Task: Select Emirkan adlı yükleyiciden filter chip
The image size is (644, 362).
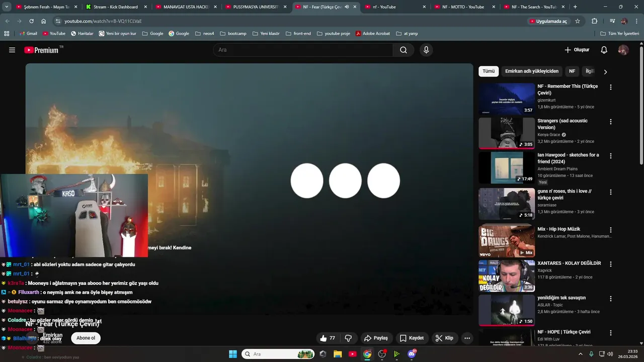Action: pyautogui.click(x=532, y=71)
